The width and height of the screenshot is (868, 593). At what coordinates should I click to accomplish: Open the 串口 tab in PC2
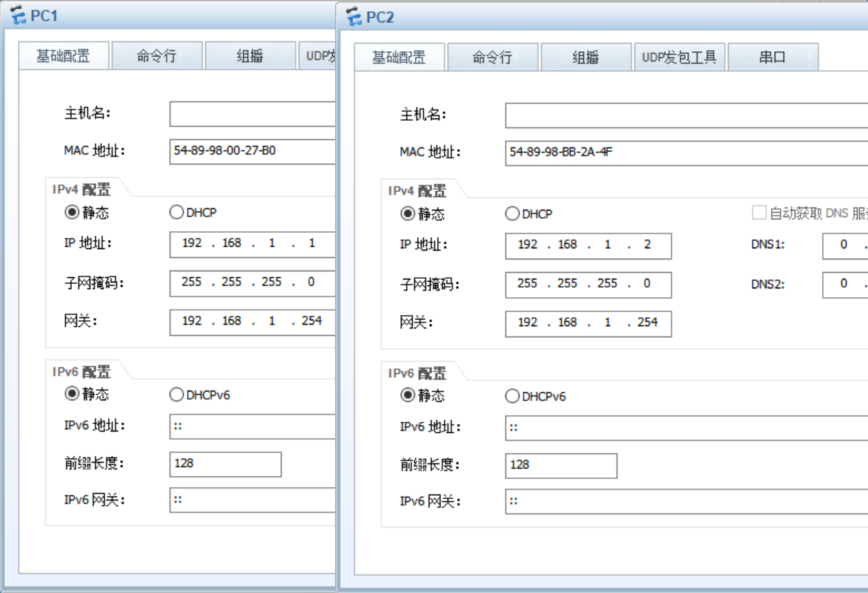772,58
